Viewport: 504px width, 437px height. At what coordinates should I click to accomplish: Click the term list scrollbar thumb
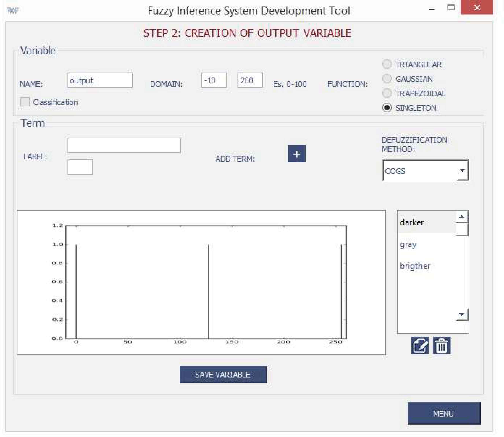(462, 229)
